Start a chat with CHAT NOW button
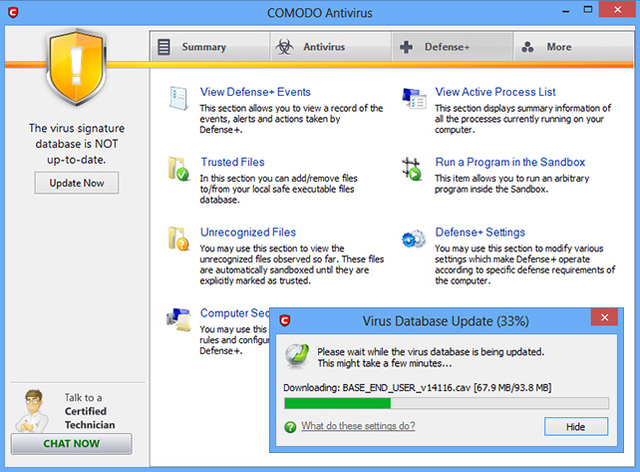Viewport: 640px width, 472px height. 71,444
